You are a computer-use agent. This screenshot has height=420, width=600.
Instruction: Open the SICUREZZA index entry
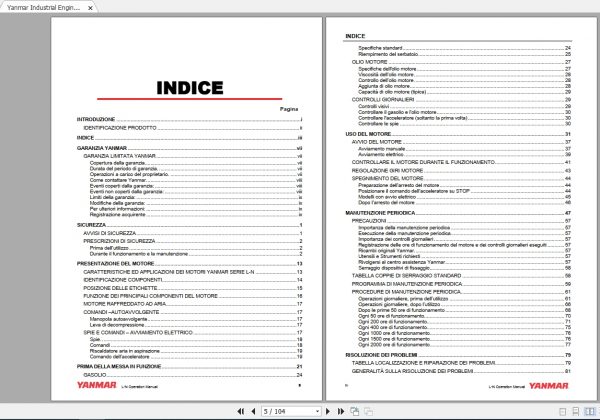tap(91, 225)
